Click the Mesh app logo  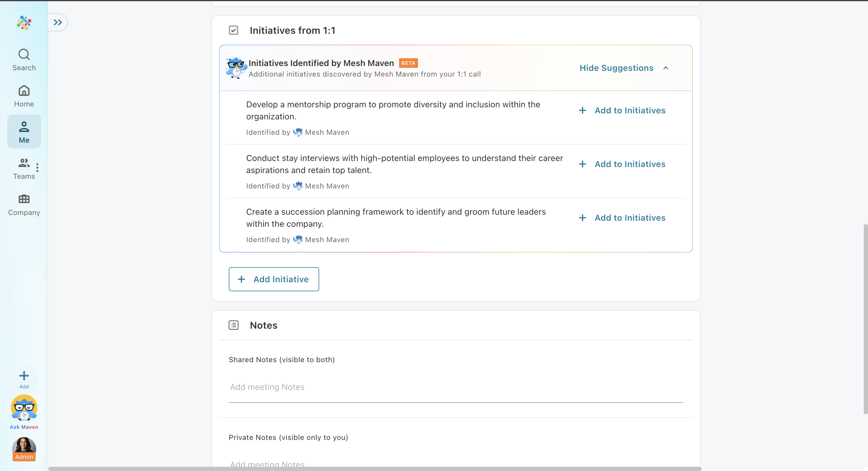(x=24, y=23)
